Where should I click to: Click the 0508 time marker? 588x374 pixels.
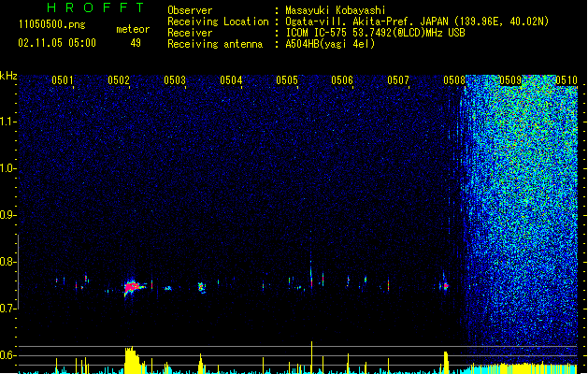pos(454,80)
